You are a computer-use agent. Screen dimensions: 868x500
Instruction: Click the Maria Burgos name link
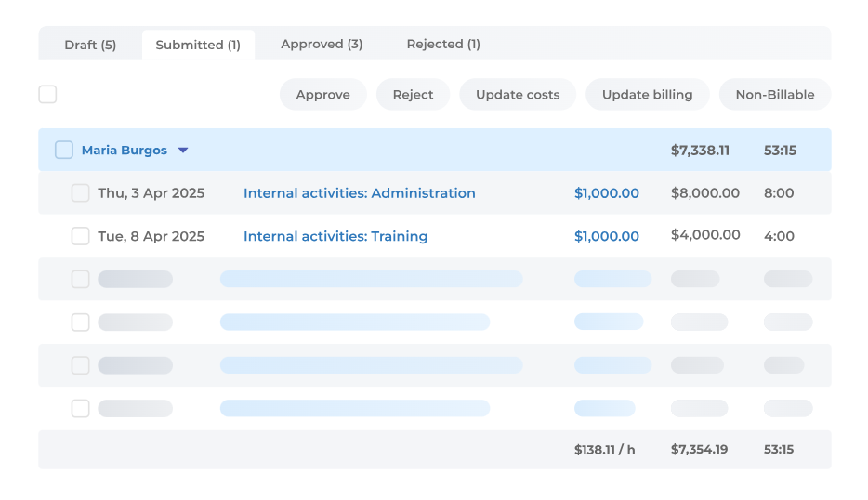(x=125, y=151)
